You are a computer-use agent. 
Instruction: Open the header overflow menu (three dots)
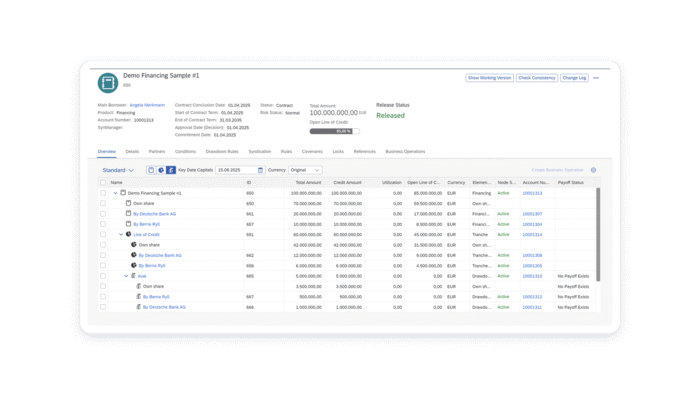[596, 78]
